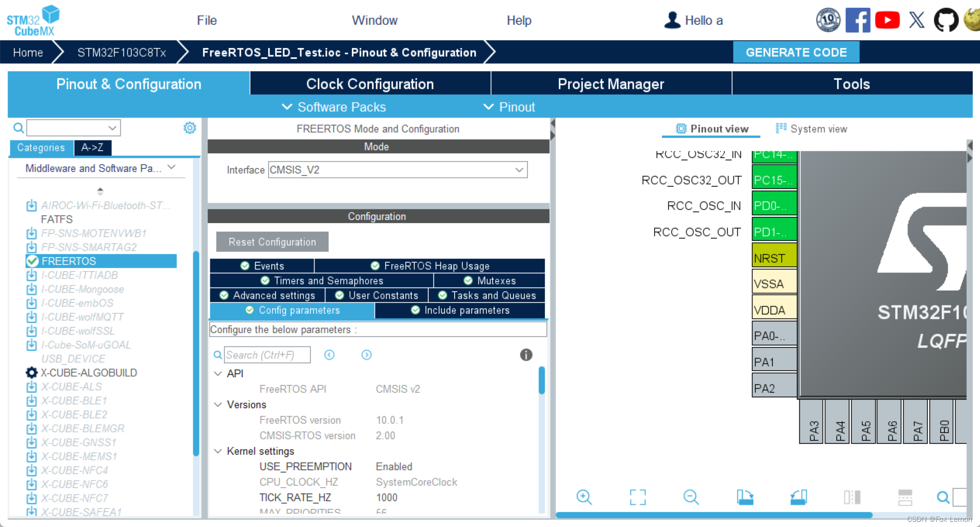
Task: Switch to Project Manager tab
Action: (611, 84)
